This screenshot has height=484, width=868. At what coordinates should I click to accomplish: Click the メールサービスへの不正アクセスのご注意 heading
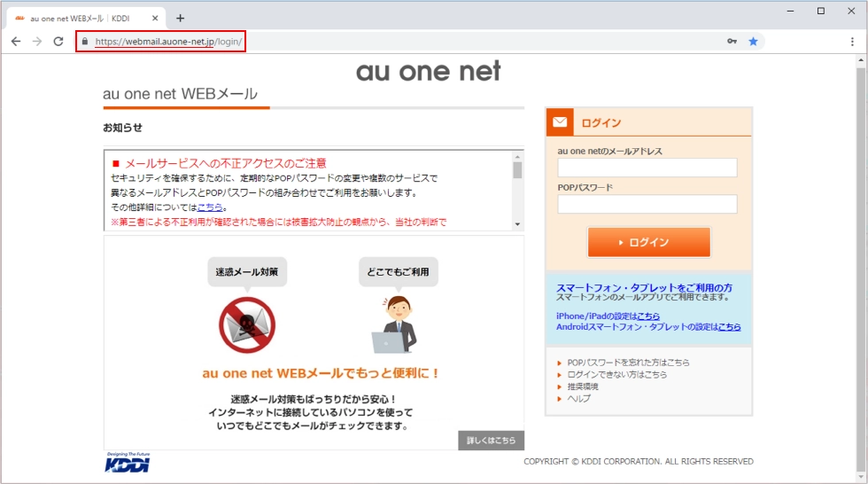pyautogui.click(x=226, y=163)
